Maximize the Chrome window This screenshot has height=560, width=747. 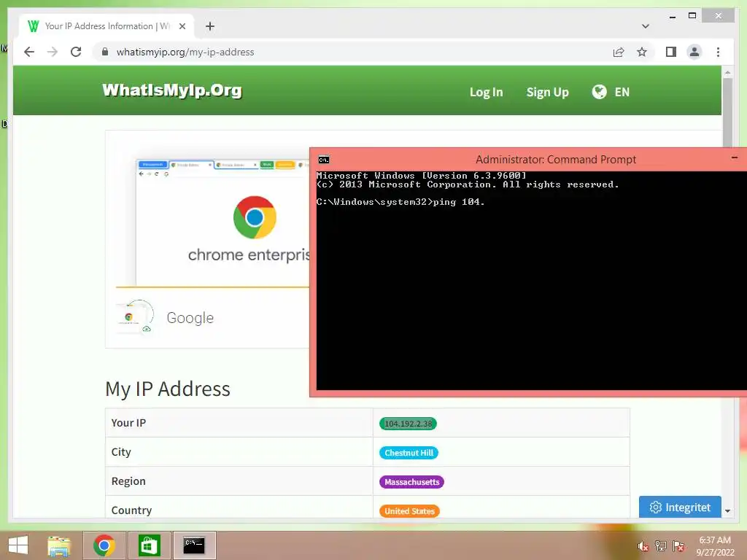(x=692, y=16)
